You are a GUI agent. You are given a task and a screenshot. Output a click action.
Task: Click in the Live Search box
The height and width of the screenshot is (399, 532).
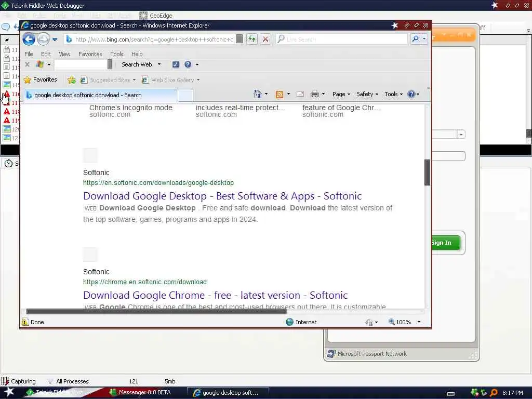pyautogui.click(x=343, y=39)
